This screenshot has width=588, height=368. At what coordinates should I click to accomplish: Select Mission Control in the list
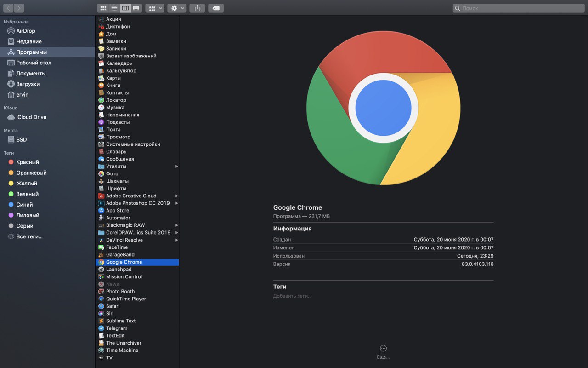(x=137, y=276)
